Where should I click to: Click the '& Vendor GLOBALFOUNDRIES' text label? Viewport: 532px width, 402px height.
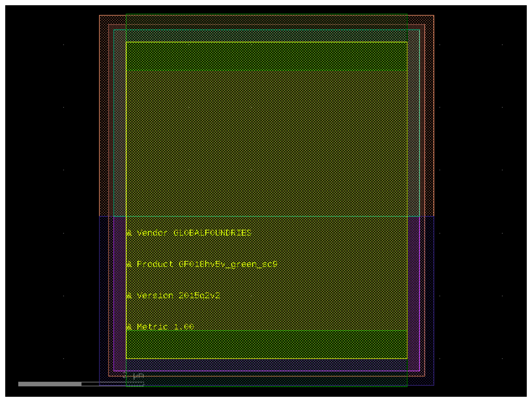pos(188,233)
